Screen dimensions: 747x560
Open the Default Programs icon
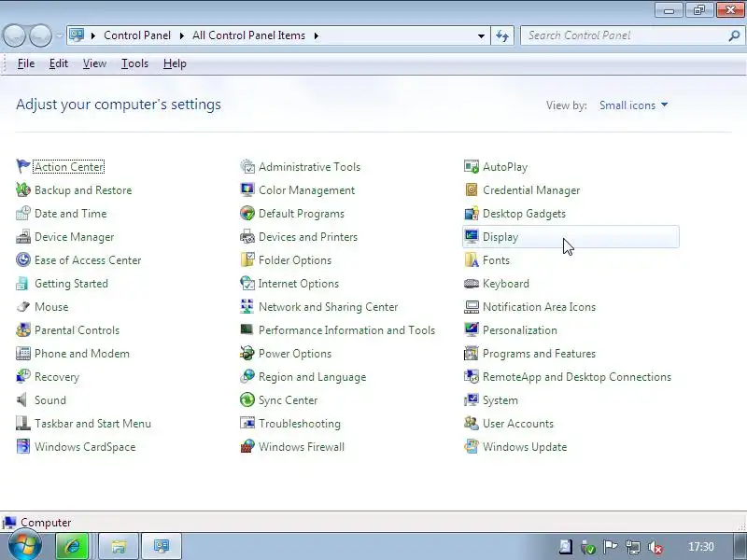coord(247,214)
